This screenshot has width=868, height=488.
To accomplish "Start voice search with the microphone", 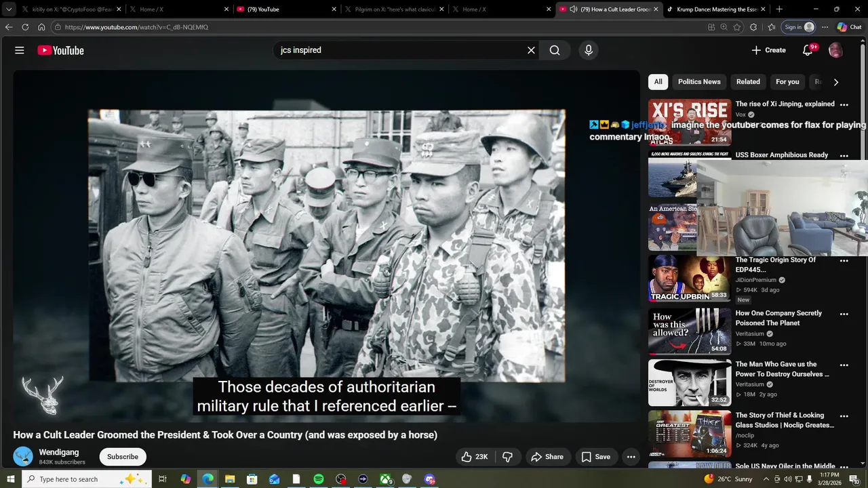I will coord(588,50).
